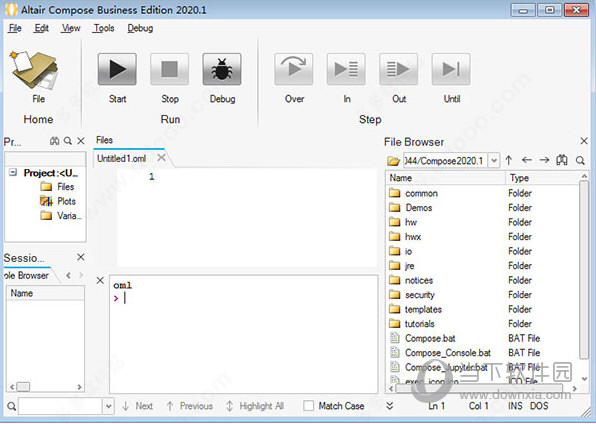This screenshot has height=424, width=596.
Task: Step Over the current line
Action: coord(294,69)
